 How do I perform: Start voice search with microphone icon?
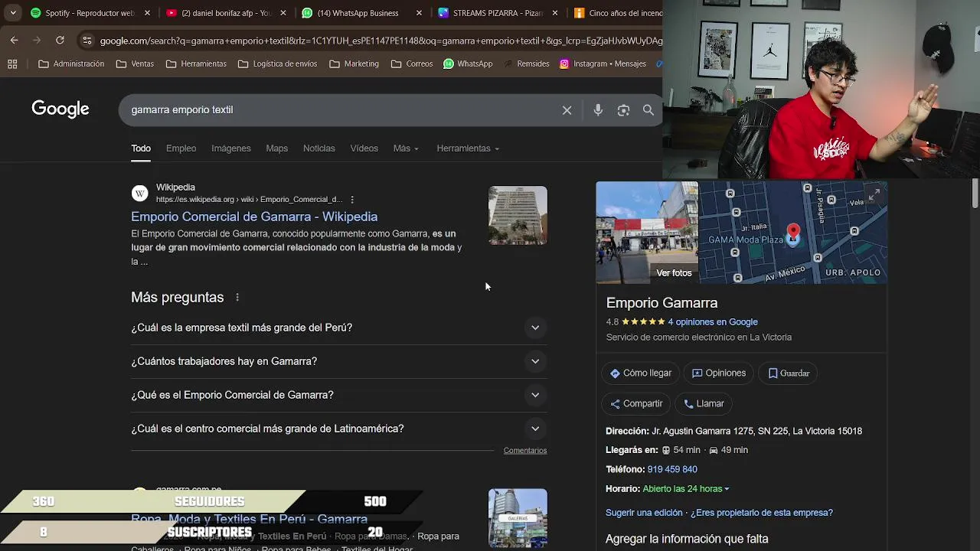coord(598,110)
